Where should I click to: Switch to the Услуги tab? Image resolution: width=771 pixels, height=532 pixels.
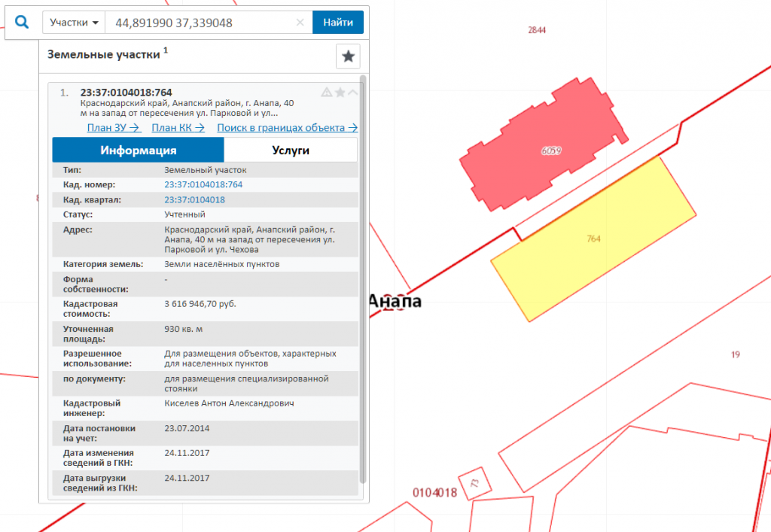click(291, 150)
